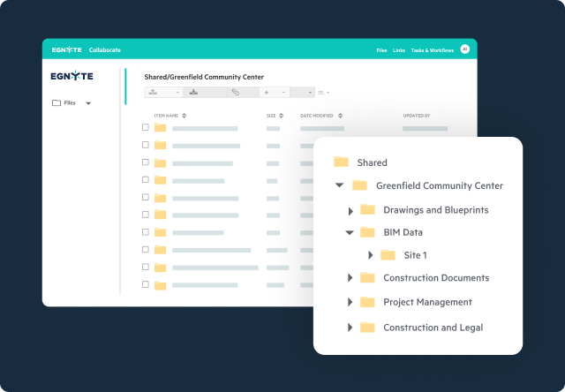
Task: Open the Project Management folder
Action: 427,302
